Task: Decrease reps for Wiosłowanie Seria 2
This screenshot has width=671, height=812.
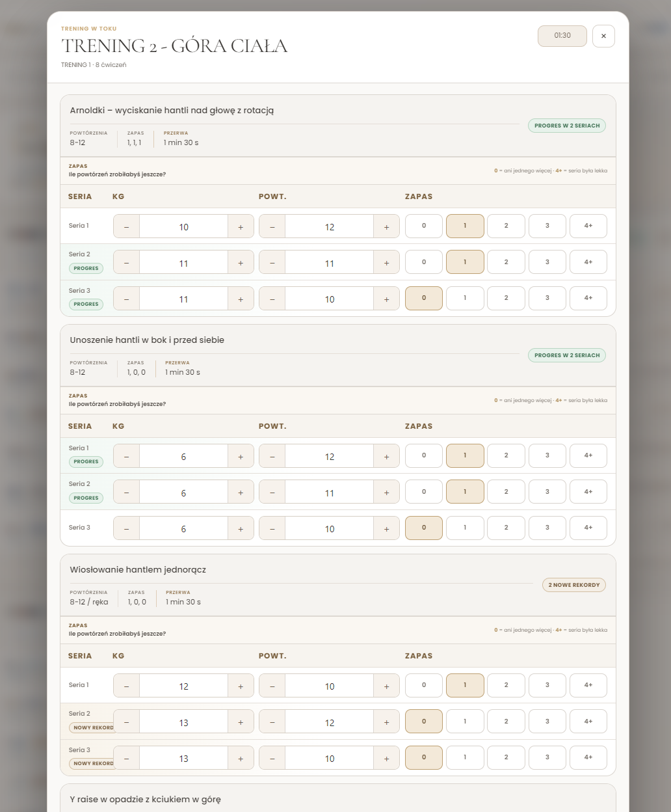Action: [x=272, y=722]
